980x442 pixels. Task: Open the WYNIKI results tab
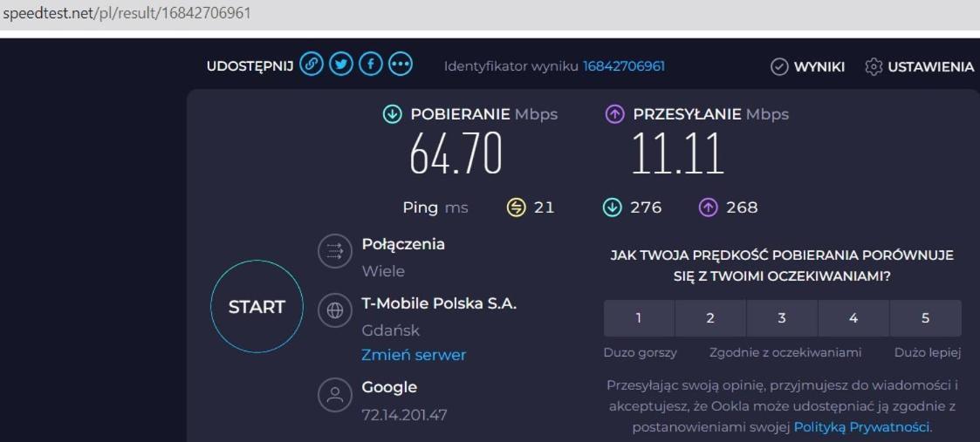807,67
